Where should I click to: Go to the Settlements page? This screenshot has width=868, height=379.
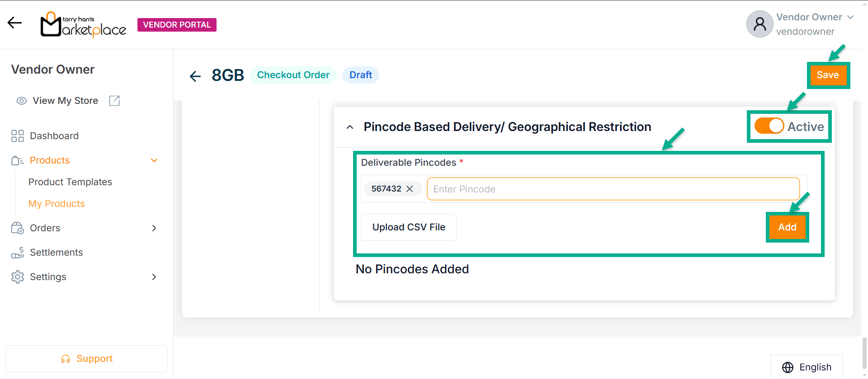56,253
